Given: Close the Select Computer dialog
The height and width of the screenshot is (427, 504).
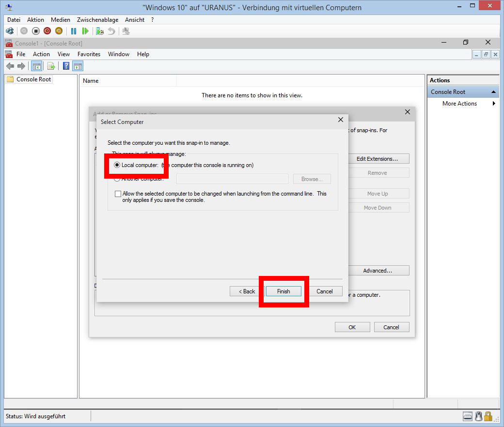Looking at the screenshot, I should 340,120.
